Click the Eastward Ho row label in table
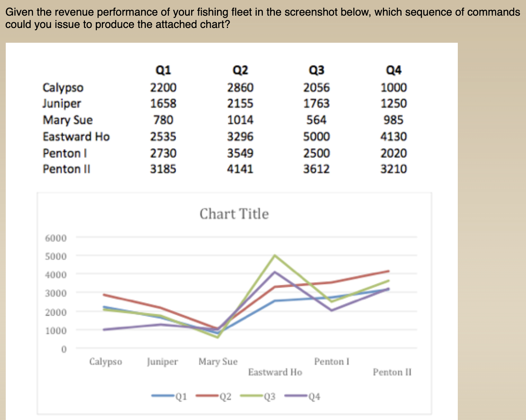 click(76, 136)
